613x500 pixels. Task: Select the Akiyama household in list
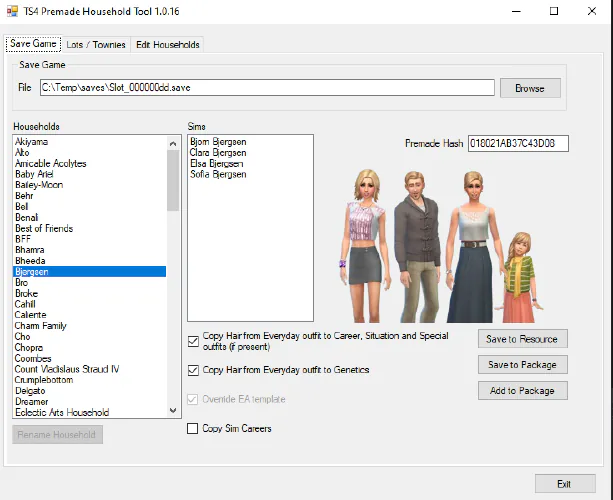point(32,142)
